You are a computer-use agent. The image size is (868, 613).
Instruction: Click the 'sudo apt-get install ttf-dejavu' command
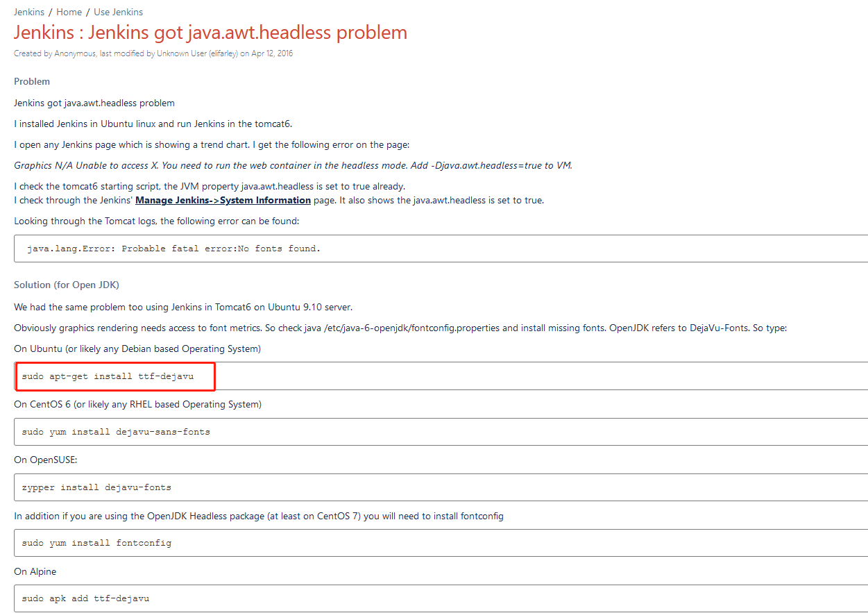click(108, 376)
